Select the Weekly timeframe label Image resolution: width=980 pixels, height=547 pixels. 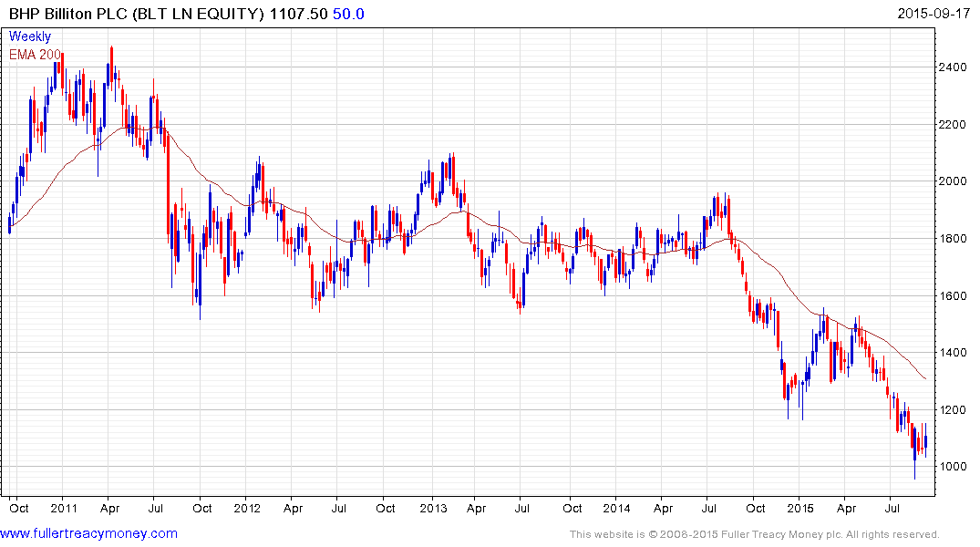[x=30, y=36]
